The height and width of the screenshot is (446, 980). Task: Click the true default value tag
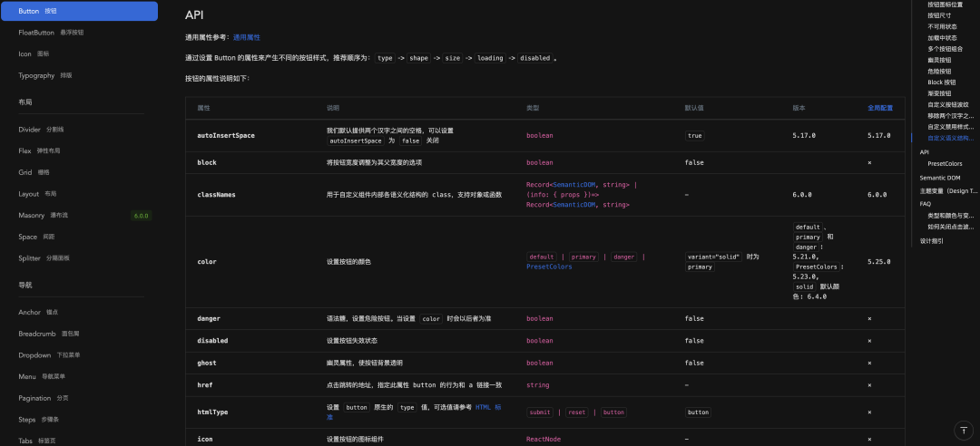[694, 136]
